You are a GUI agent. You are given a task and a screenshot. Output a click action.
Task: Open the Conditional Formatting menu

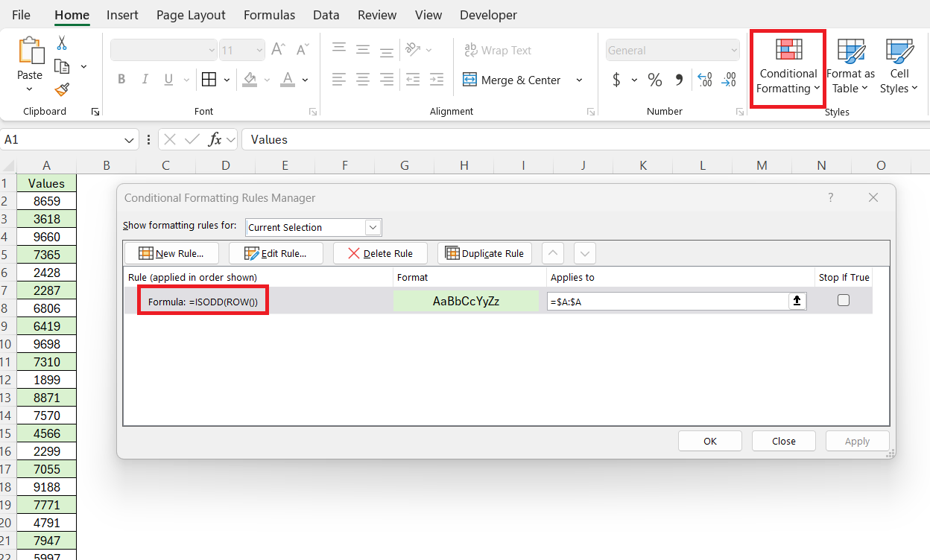(788, 67)
